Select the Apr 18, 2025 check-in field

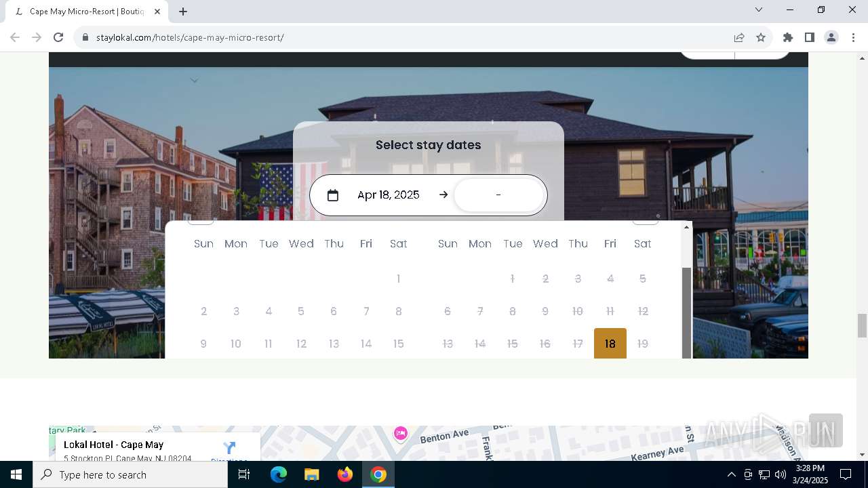point(389,195)
